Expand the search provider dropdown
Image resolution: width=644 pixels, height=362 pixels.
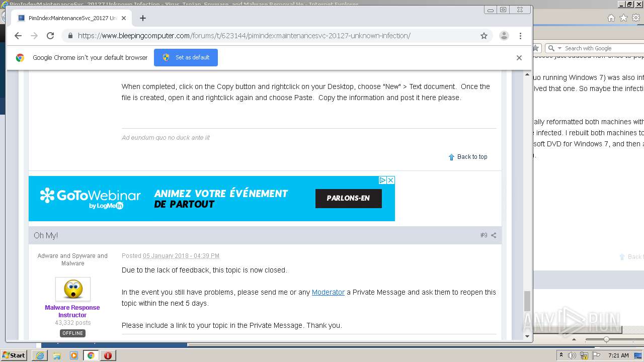(559, 48)
